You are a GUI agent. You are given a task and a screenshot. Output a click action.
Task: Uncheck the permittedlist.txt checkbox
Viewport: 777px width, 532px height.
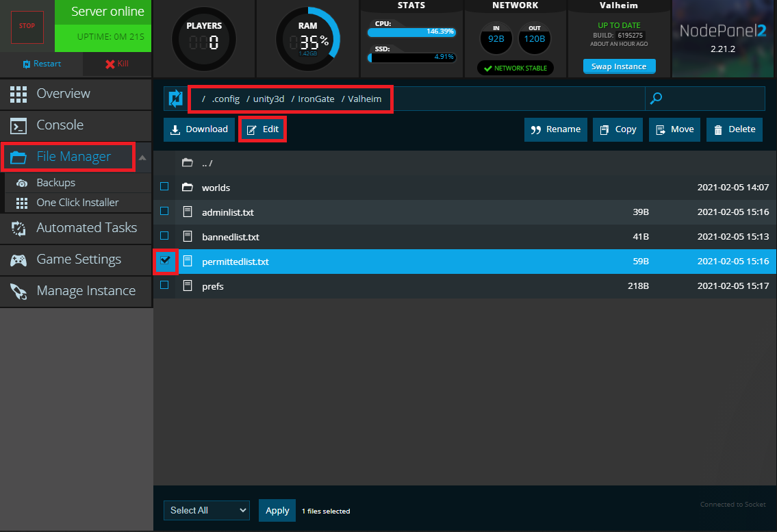click(x=164, y=261)
